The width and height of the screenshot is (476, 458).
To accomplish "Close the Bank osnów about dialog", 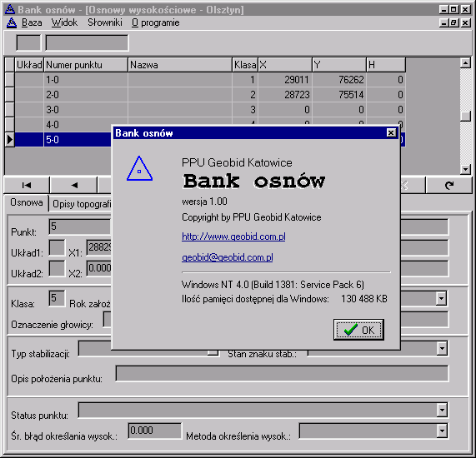I will 391,133.
